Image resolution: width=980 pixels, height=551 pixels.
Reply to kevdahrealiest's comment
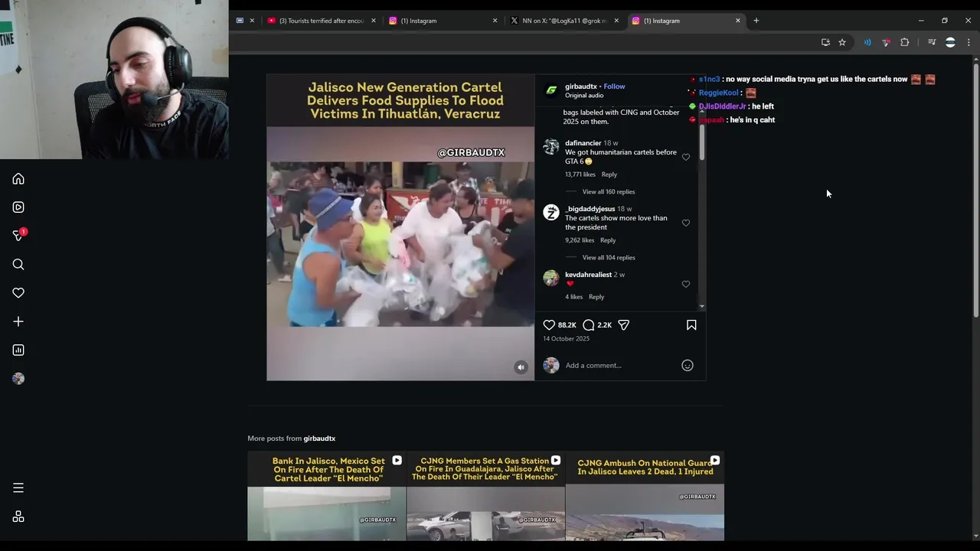click(x=596, y=297)
